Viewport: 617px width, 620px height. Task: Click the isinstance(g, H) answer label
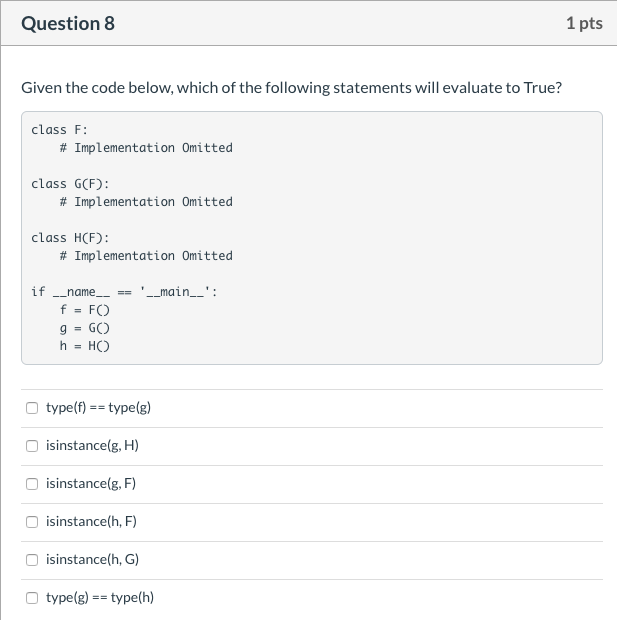click(x=92, y=445)
